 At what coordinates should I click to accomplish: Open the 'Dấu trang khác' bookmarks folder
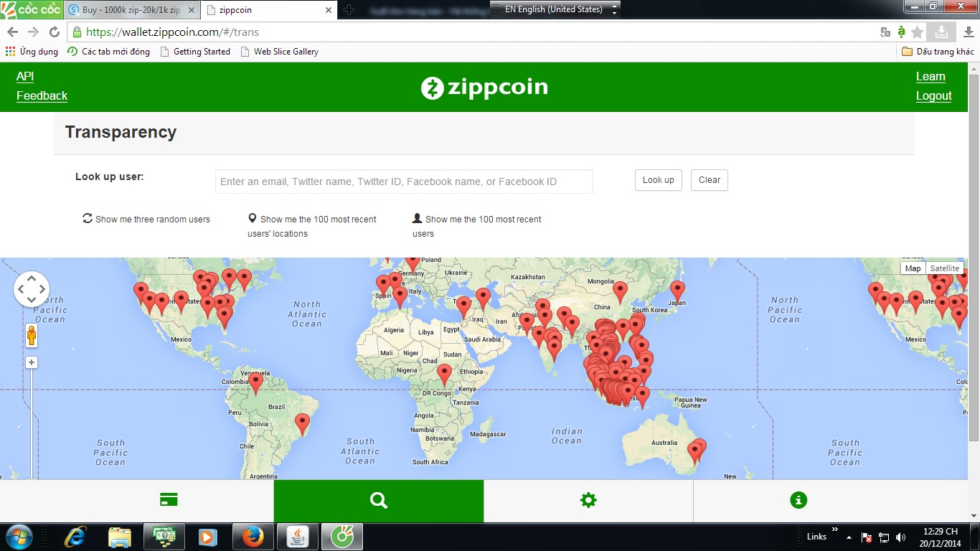coord(938,52)
